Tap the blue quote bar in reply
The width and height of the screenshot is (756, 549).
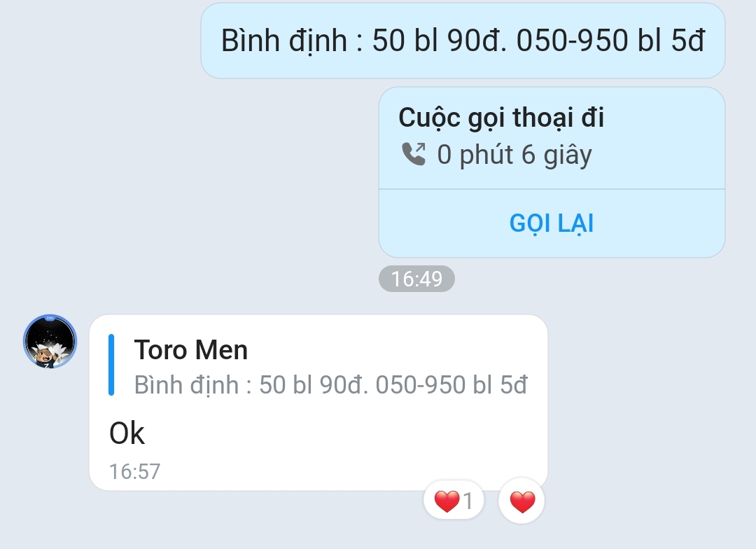pos(111,365)
